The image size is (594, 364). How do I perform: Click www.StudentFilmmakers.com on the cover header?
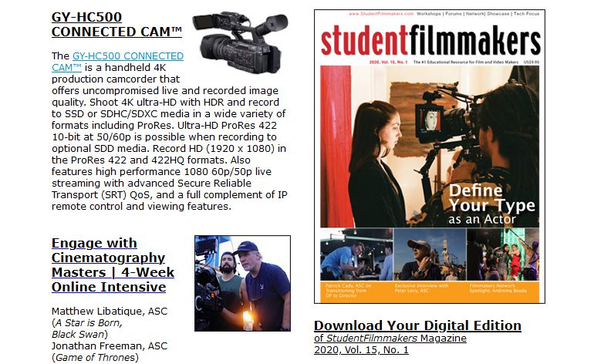381,14
